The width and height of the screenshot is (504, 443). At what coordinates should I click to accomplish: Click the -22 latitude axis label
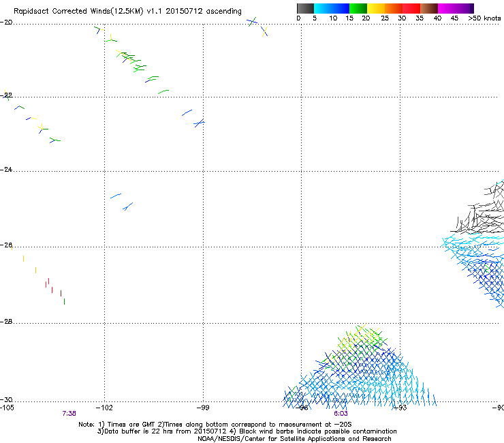[x=6, y=95]
